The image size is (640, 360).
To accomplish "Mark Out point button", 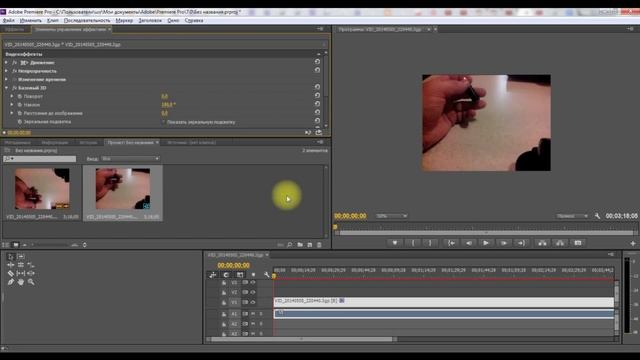I will click(x=430, y=243).
